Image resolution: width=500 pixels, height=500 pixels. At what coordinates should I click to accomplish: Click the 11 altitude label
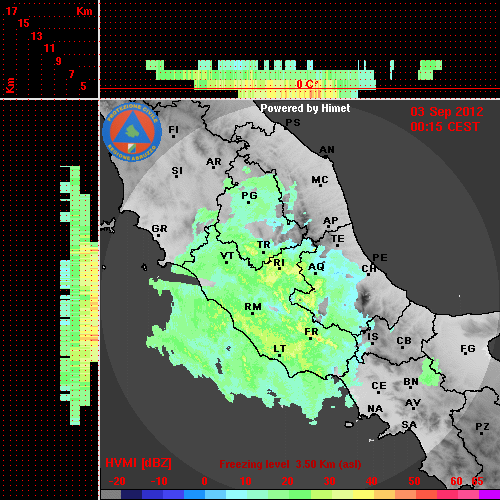49,48
